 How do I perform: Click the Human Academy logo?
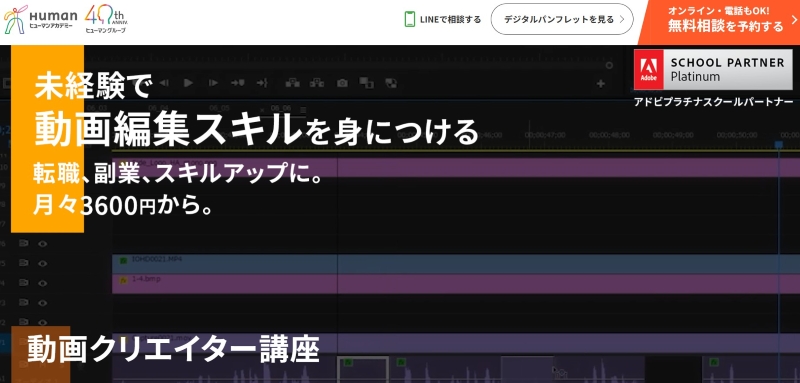click(x=40, y=19)
